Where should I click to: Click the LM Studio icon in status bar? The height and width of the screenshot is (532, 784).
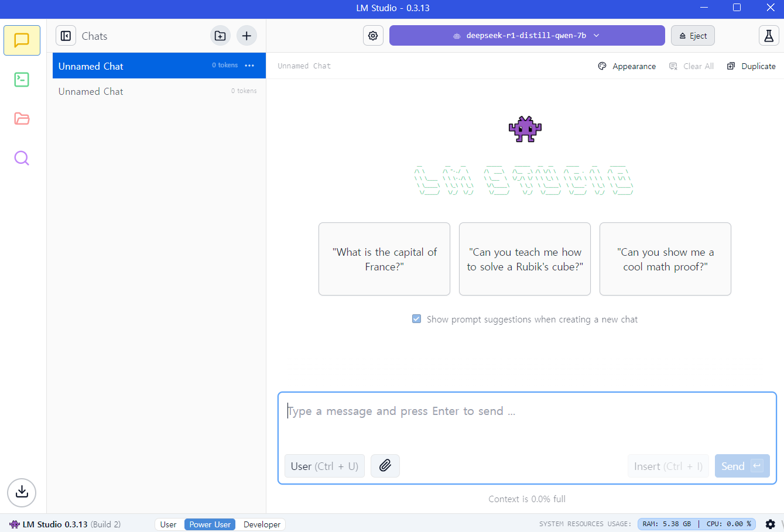(15, 524)
